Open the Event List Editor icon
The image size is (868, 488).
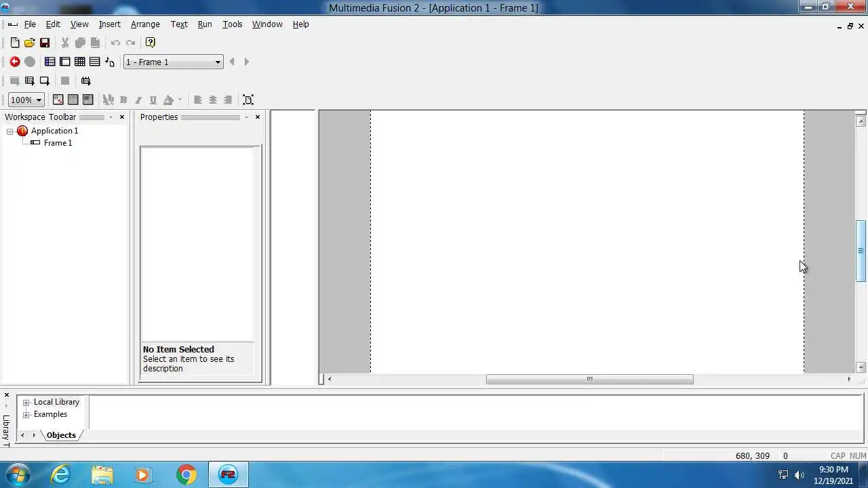(95, 62)
